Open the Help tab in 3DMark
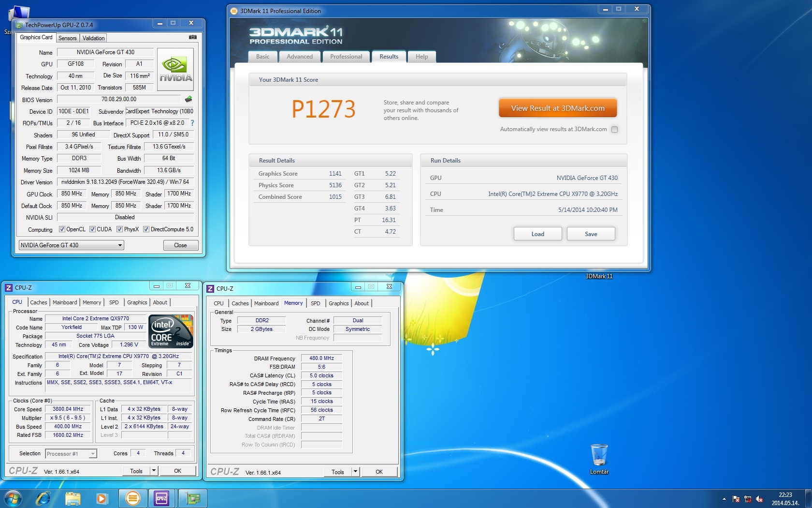 pos(422,57)
